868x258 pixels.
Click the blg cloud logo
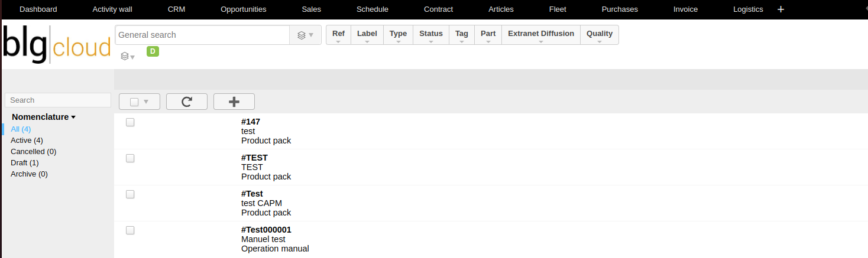coord(57,44)
